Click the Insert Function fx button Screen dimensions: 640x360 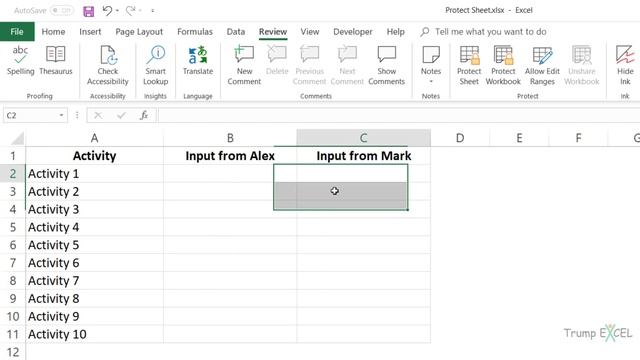[x=144, y=116]
